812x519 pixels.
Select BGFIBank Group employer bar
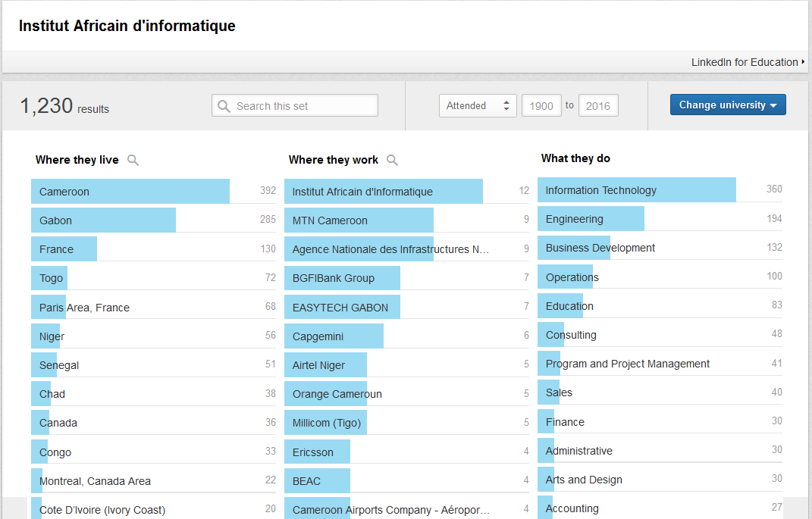click(406, 278)
